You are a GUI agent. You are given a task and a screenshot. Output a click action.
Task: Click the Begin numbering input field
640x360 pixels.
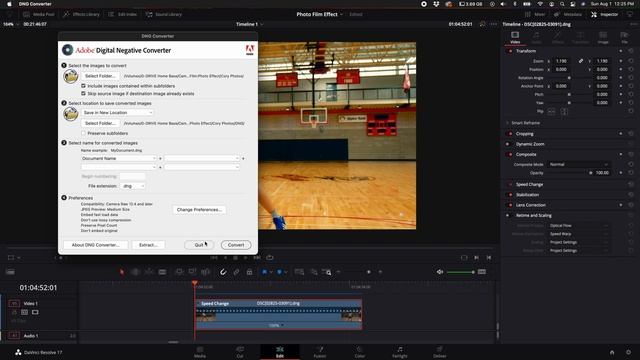pyautogui.click(x=132, y=176)
